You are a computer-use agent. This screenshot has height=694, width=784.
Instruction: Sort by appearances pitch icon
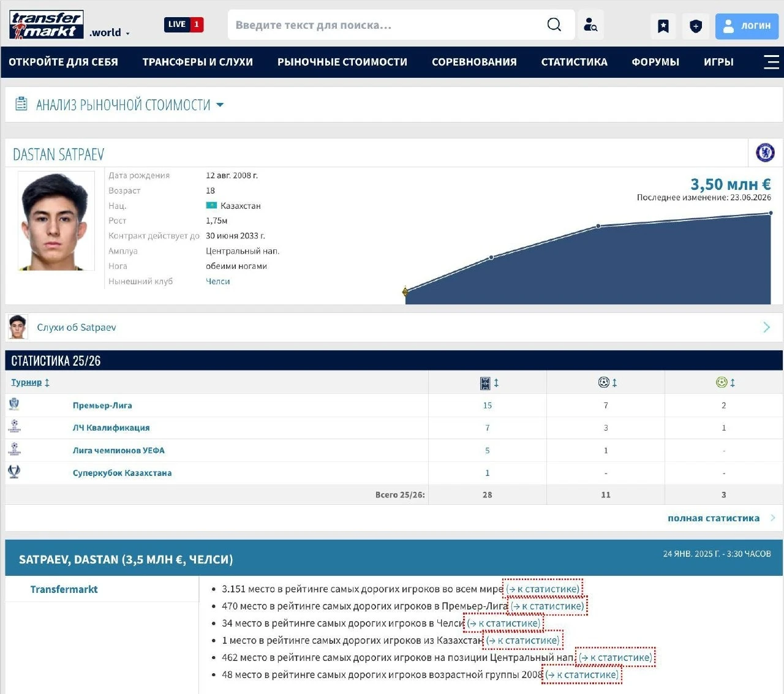pyautogui.click(x=485, y=383)
